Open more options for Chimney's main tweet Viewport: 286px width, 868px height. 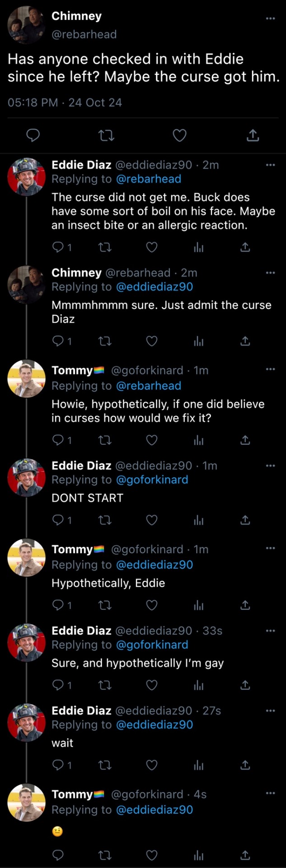[x=270, y=19]
